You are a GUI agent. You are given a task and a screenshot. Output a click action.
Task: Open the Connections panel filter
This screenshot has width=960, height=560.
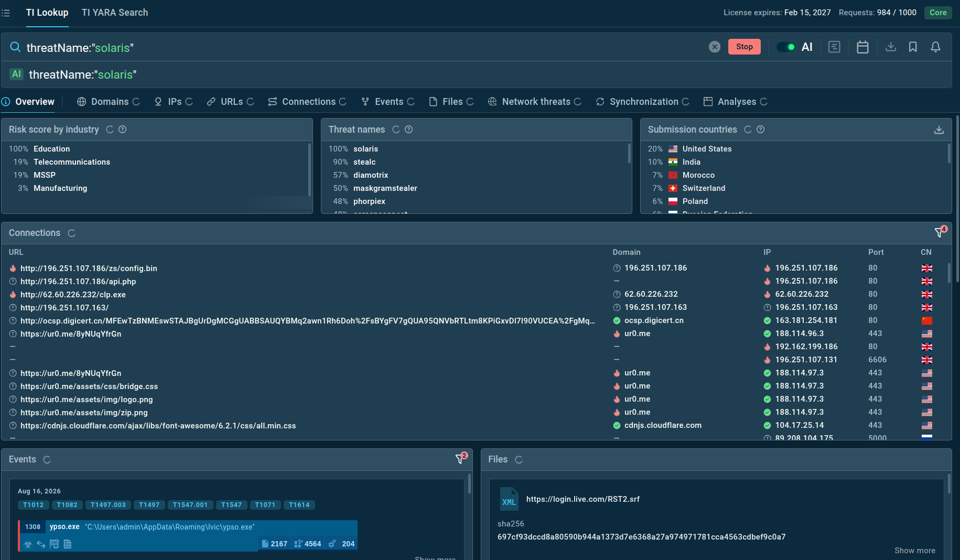940,232
